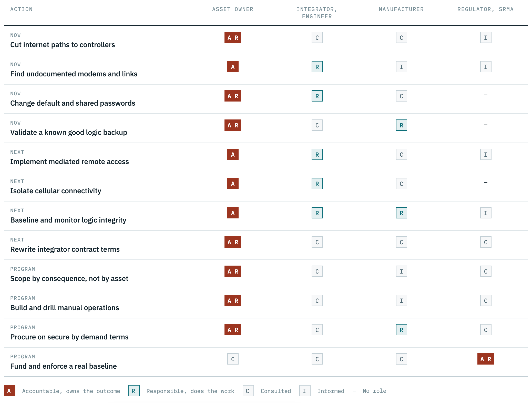The height and width of the screenshot is (403, 532).
Task: Select 'Isolate cellular connectivity' action
Action: (56, 191)
